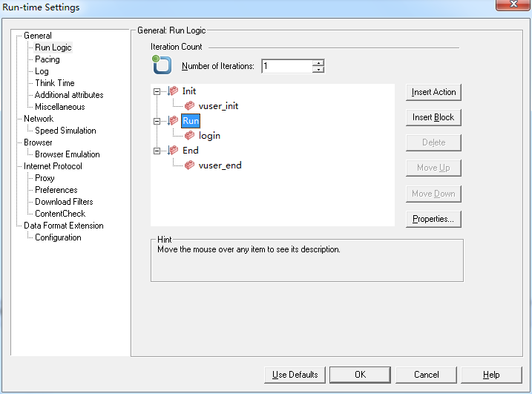Close the Run-time Settings window
This screenshot has height=394, width=532.
(513, 4)
